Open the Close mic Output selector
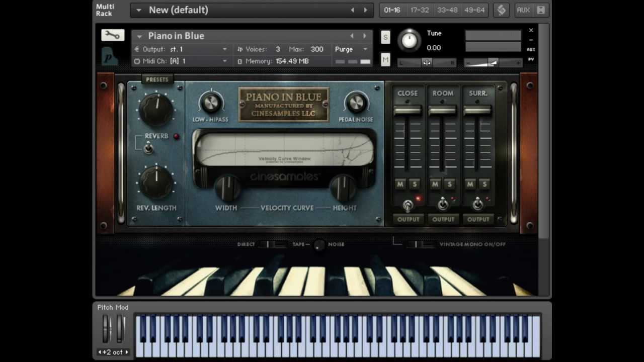The image size is (644, 362). click(408, 219)
